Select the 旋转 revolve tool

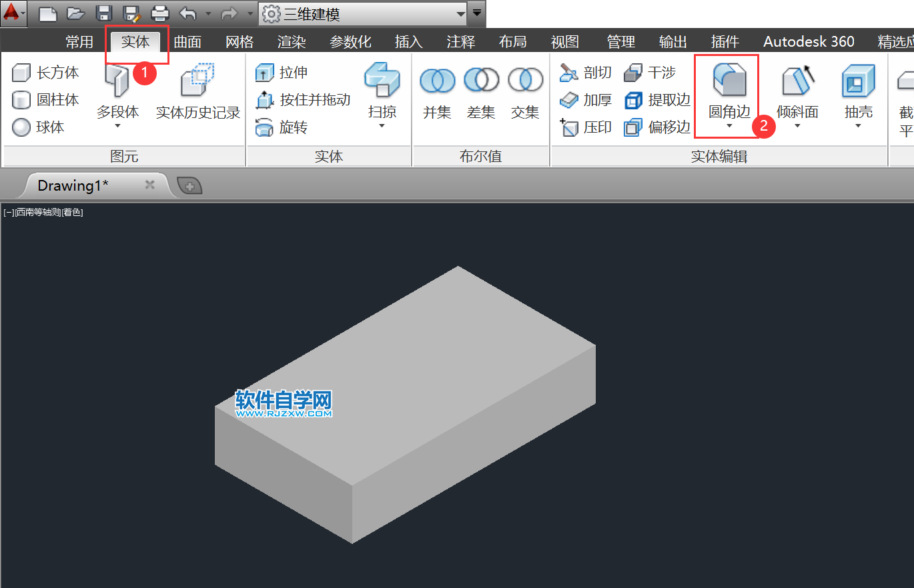click(x=282, y=127)
